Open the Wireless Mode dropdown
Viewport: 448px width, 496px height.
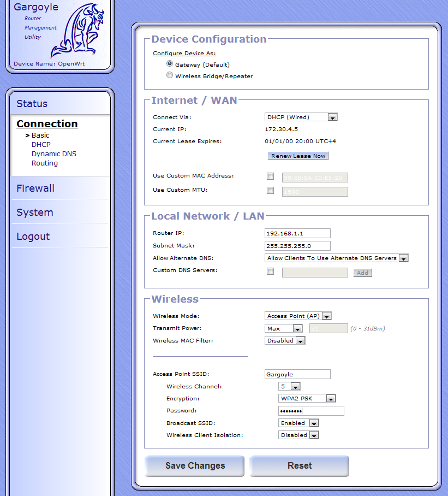(298, 316)
